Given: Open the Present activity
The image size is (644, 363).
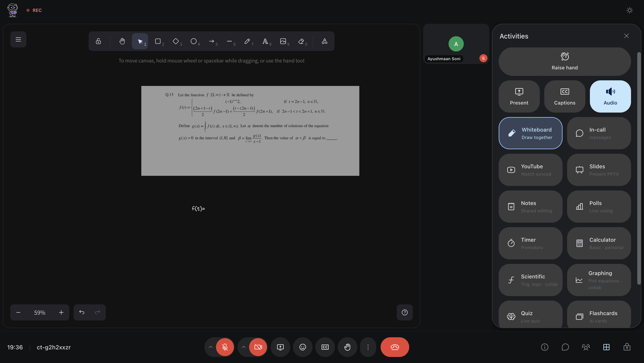Looking at the screenshot, I should coord(519,96).
